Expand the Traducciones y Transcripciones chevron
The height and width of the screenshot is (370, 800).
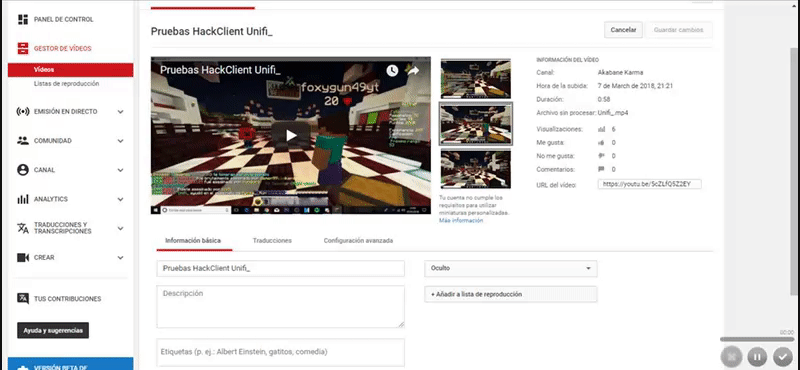pyautogui.click(x=120, y=228)
